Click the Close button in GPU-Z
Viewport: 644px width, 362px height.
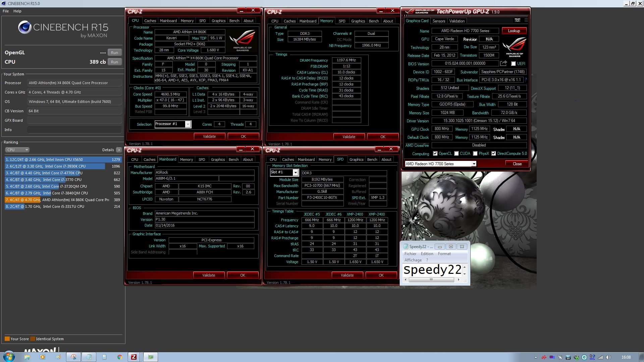tap(517, 164)
